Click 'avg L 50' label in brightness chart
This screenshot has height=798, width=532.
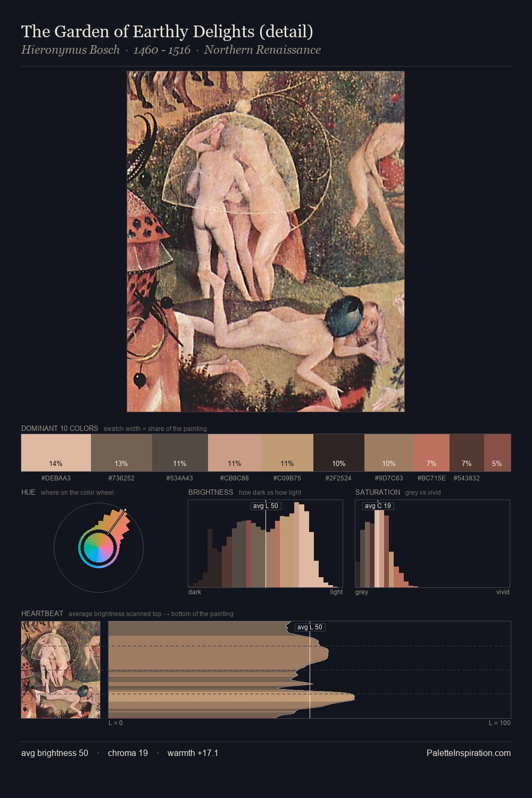265,506
